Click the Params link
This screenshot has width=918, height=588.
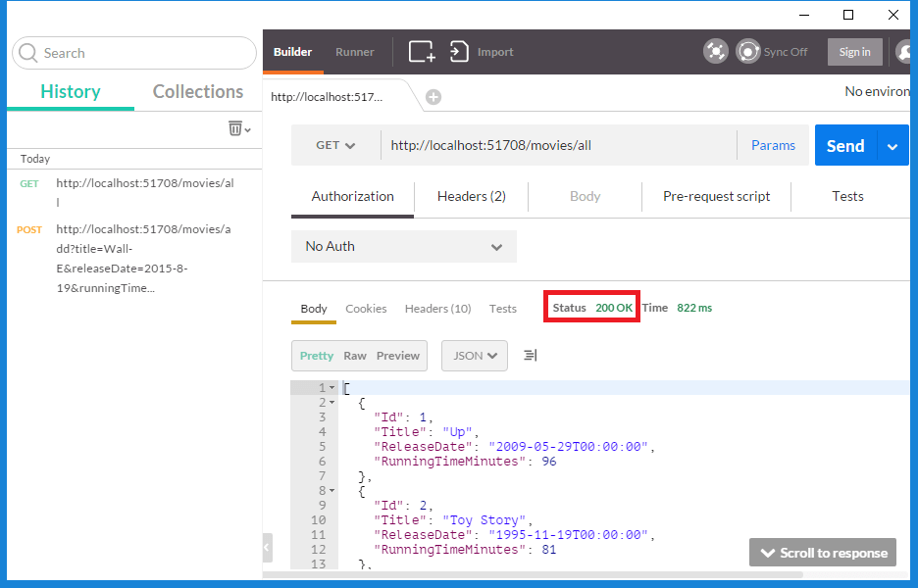click(x=773, y=144)
